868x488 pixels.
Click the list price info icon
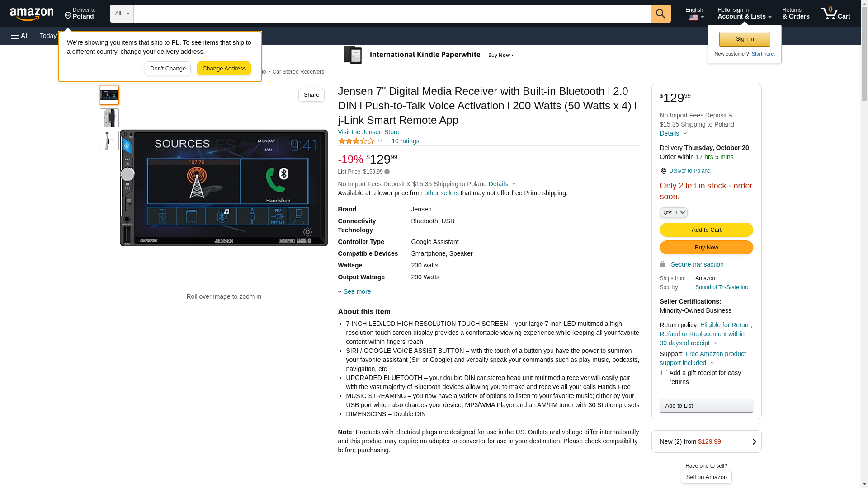(387, 172)
